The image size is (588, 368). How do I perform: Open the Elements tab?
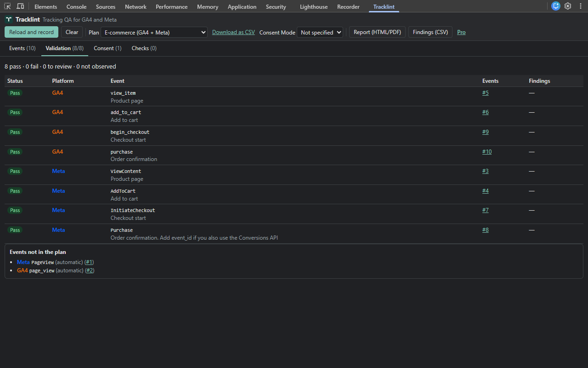[x=46, y=7]
